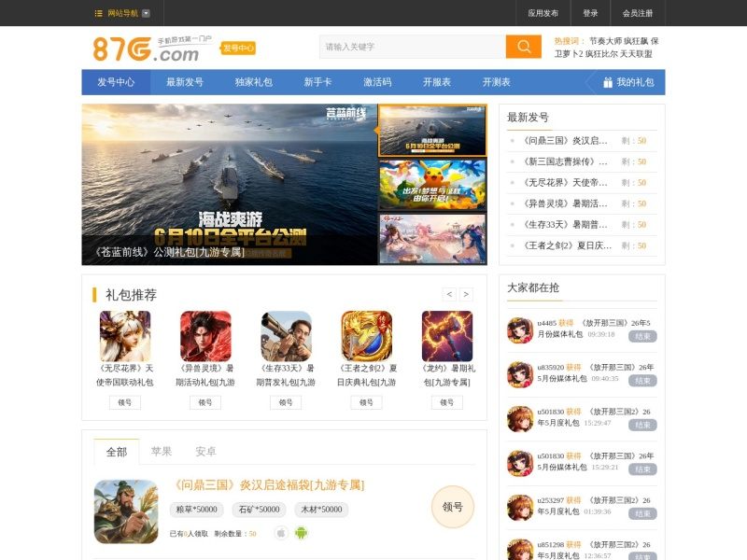The width and height of the screenshot is (747, 560).
Task: Click avatar icon of user u253297
Action: [520, 507]
